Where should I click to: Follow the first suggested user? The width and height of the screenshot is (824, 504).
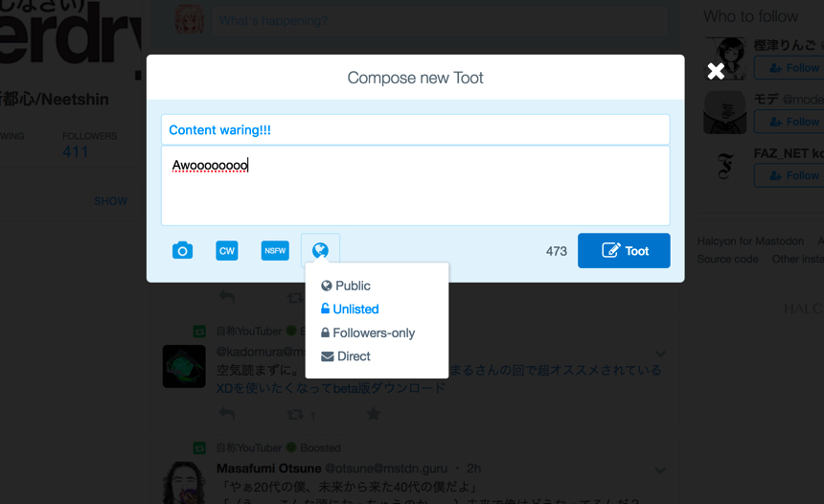[x=789, y=68]
